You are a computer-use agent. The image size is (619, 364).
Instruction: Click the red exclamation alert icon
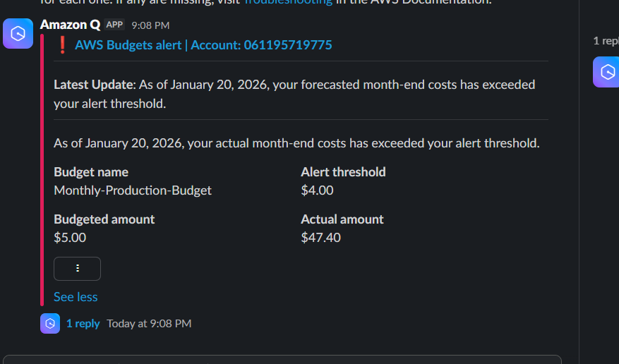point(63,45)
